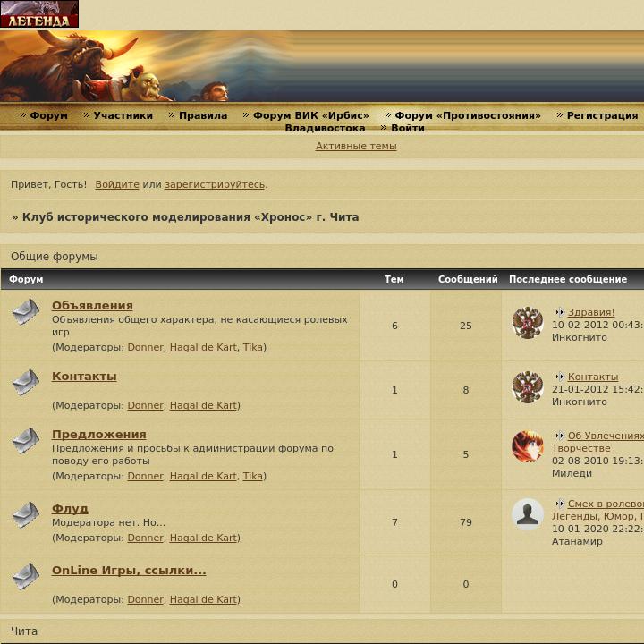Click the forum banner header image
The image size is (644, 644).
coord(322,66)
